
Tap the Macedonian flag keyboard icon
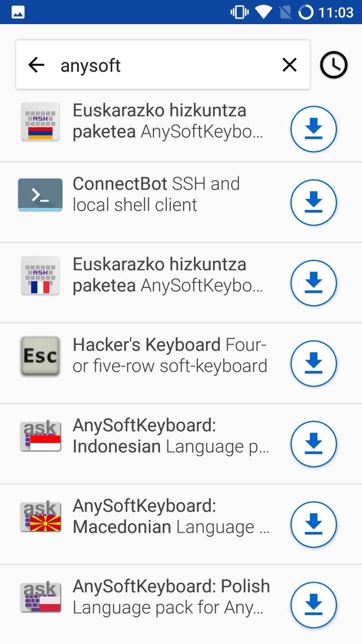tap(40, 517)
